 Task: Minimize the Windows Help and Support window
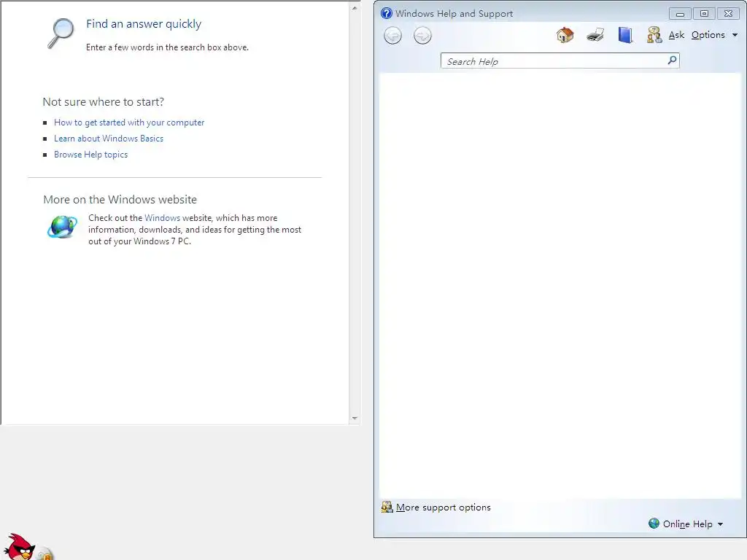pos(680,13)
